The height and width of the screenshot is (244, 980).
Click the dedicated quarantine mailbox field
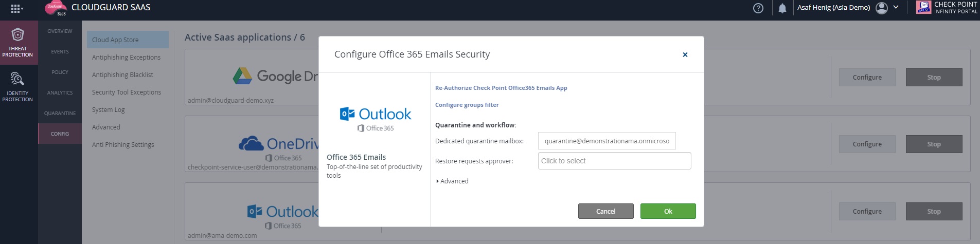(607, 141)
